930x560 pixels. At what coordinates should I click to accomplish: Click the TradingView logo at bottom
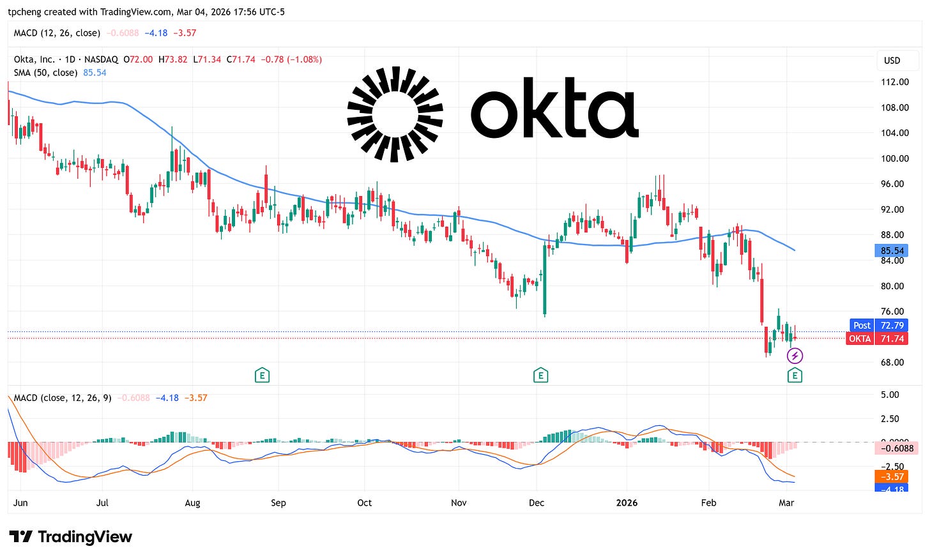(71, 536)
